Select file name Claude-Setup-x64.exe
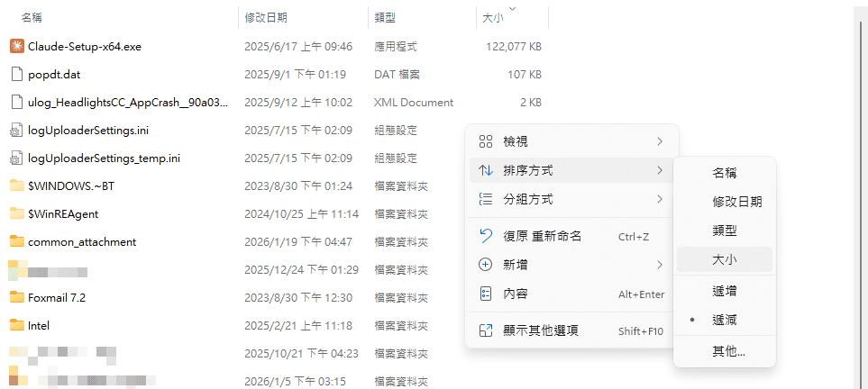This screenshot has width=868, height=389. click(85, 47)
